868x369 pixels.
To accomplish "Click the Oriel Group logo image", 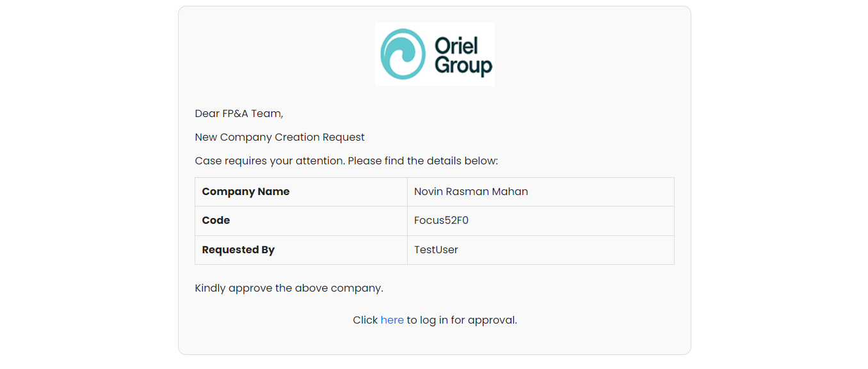I will coord(435,54).
